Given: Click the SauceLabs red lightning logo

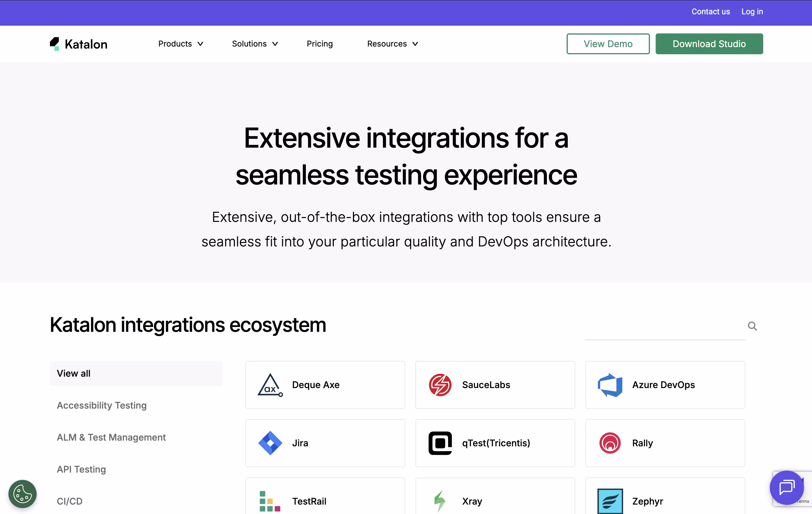Looking at the screenshot, I should (x=440, y=385).
